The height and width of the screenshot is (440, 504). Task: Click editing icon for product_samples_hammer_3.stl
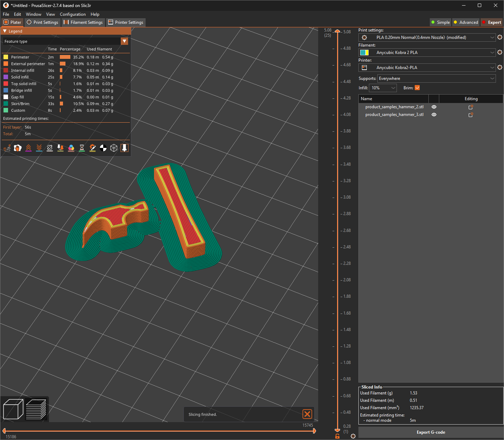click(x=471, y=115)
